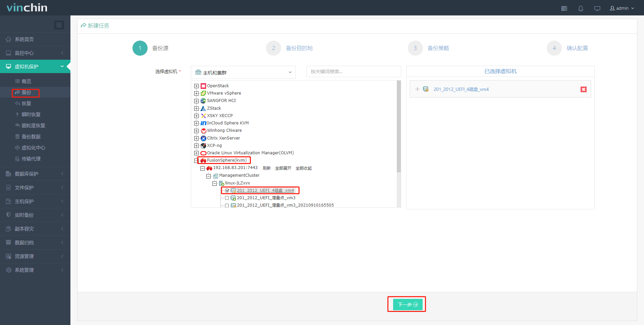The image size is (644, 325).
Task: Expand 系统管理 sidebar menu
Action: point(35,270)
